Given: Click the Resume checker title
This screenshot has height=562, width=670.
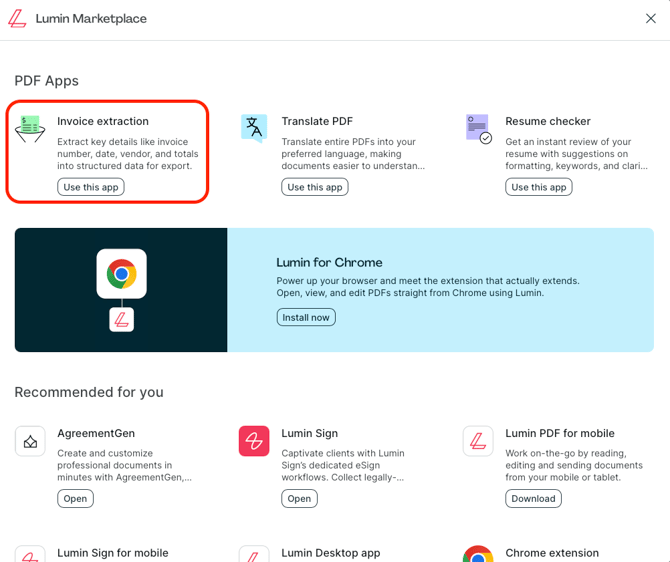Looking at the screenshot, I should (x=548, y=121).
